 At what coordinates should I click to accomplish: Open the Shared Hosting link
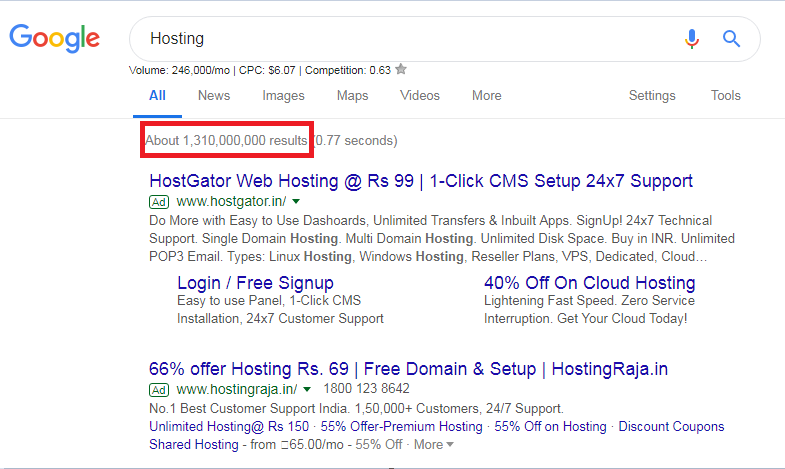194,444
